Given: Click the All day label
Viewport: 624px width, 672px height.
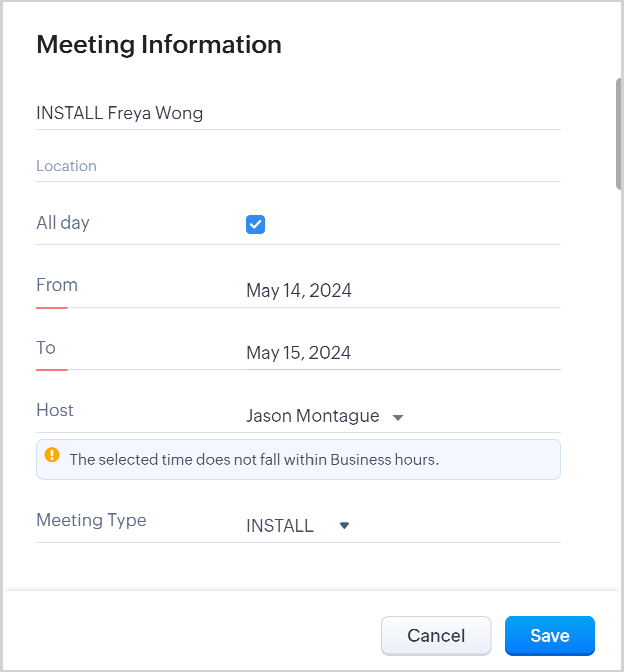Looking at the screenshot, I should (x=63, y=223).
